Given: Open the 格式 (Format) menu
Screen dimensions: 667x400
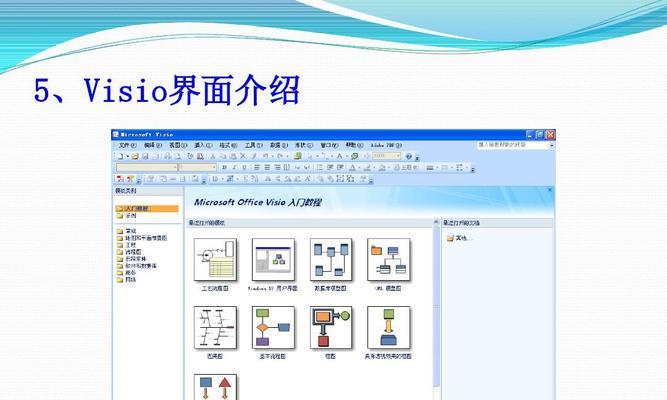Looking at the screenshot, I should click(228, 146).
